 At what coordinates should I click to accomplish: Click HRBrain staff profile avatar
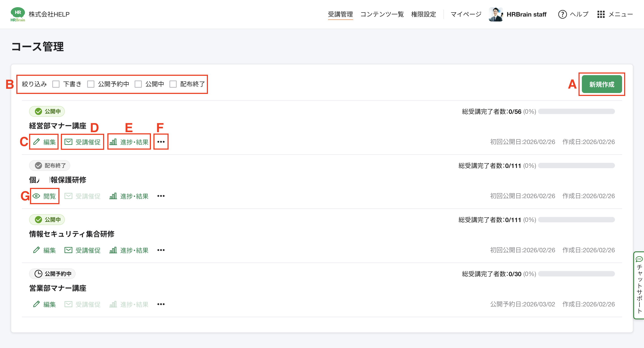coord(496,14)
